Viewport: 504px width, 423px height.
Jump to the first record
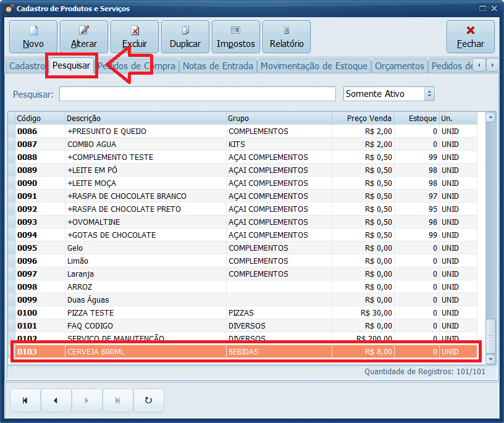(x=25, y=400)
